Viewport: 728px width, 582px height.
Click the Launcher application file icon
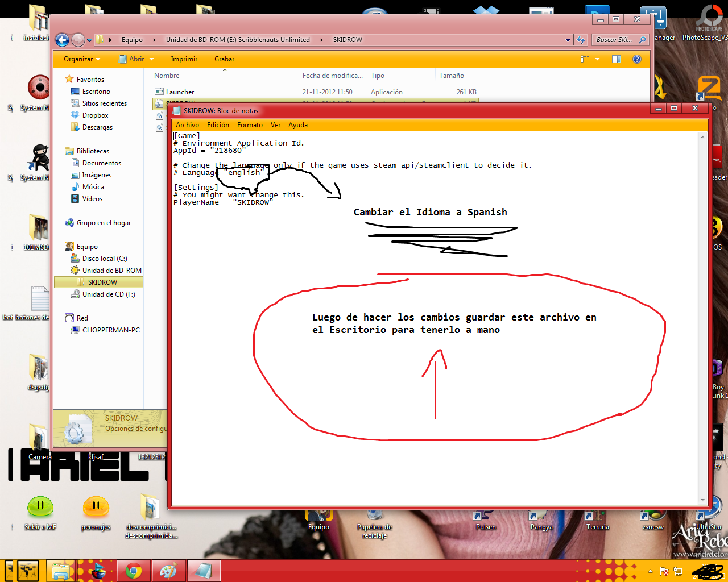click(159, 92)
